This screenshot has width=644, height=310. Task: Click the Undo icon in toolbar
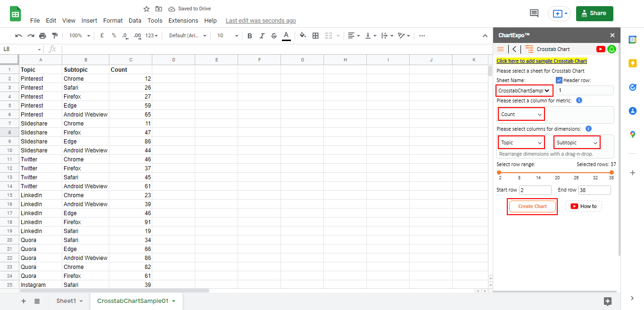(18, 35)
